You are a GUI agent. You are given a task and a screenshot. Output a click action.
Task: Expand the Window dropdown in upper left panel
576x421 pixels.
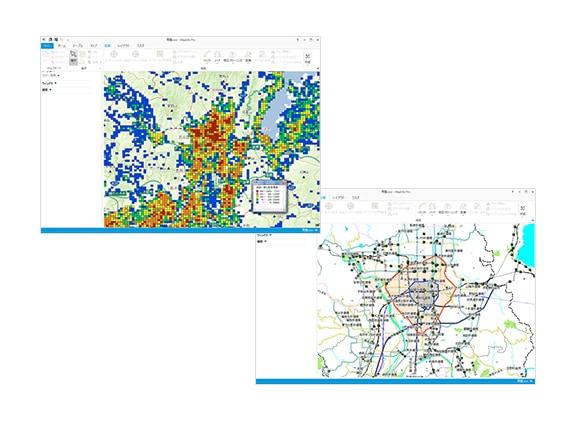(49, 83)
